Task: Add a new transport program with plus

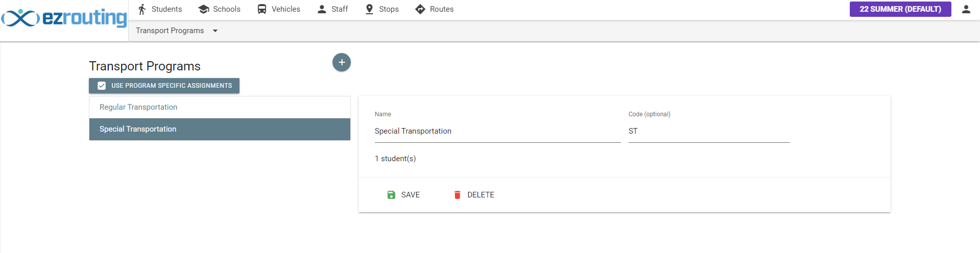Action: click(342, 62)
